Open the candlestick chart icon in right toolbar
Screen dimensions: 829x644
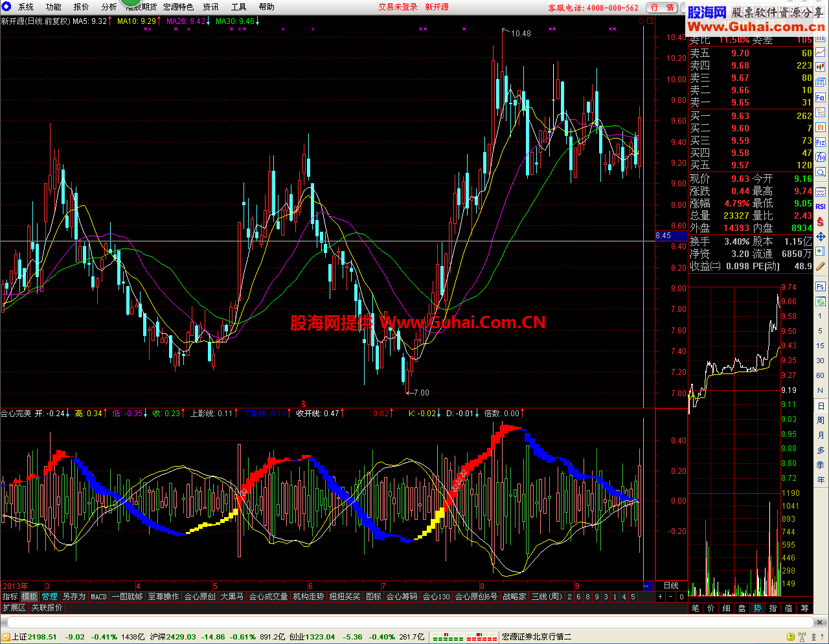point(821,66)
